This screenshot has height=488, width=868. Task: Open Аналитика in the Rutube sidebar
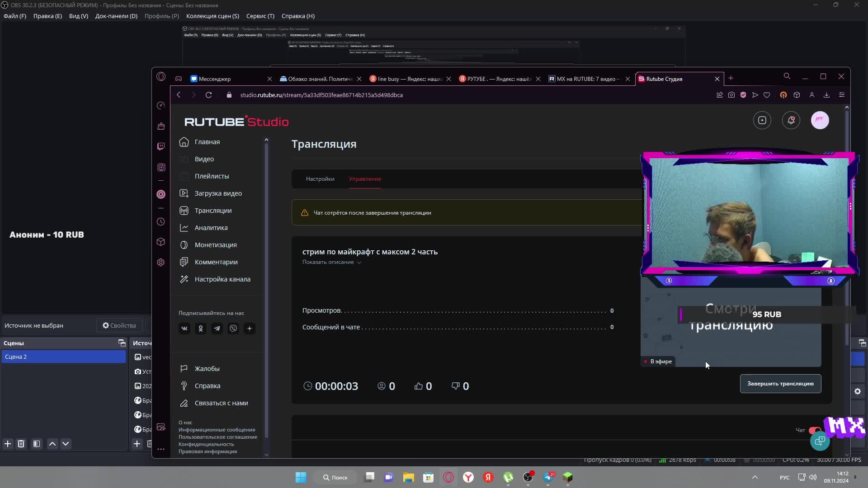click(203, 228)
